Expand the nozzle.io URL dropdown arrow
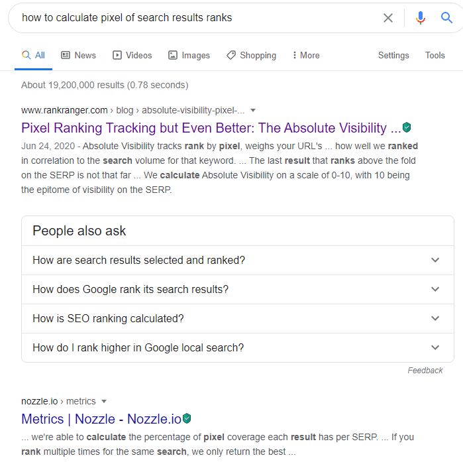 104,401
